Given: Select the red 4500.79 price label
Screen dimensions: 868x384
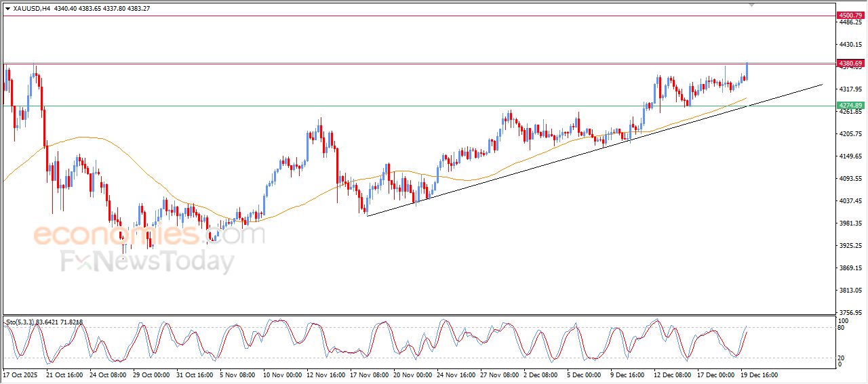Looking at the screenshot, I should (x=850, y=15).
